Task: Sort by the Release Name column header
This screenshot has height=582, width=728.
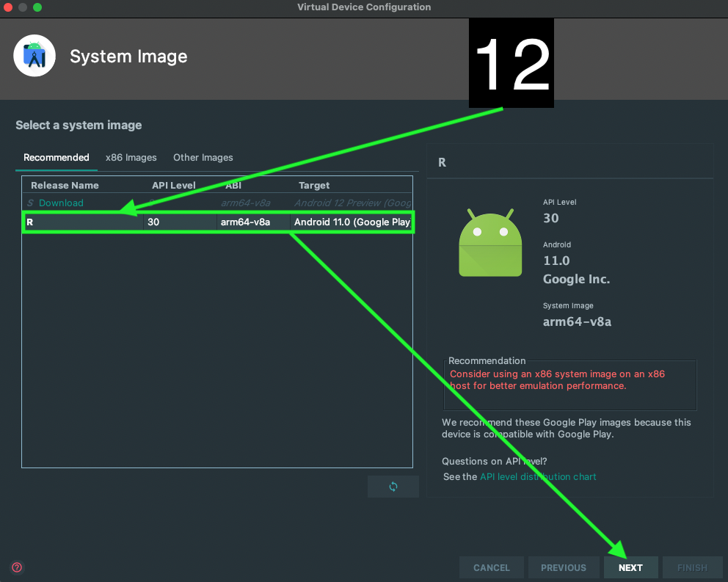Action: click(x=65, y=186)
